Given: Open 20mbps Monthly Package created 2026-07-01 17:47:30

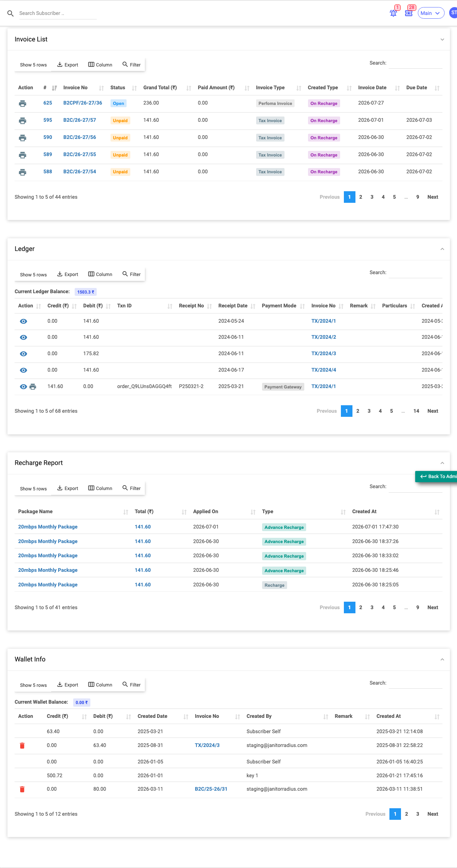Looking at the screenshot, I should click(48, 527).
